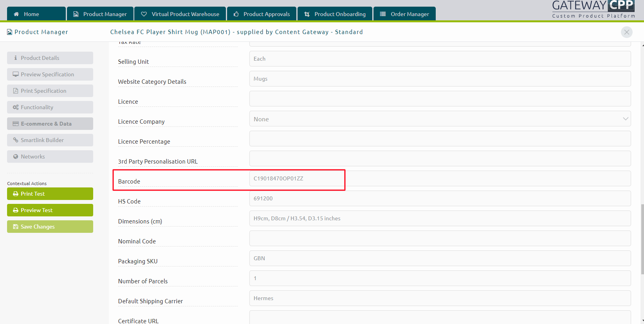Image resolution: width=644 pixels, height=324 pixels.
Task: Click the info icon beside Product Details
Action: pyautogui.click(x=16, y=58)
